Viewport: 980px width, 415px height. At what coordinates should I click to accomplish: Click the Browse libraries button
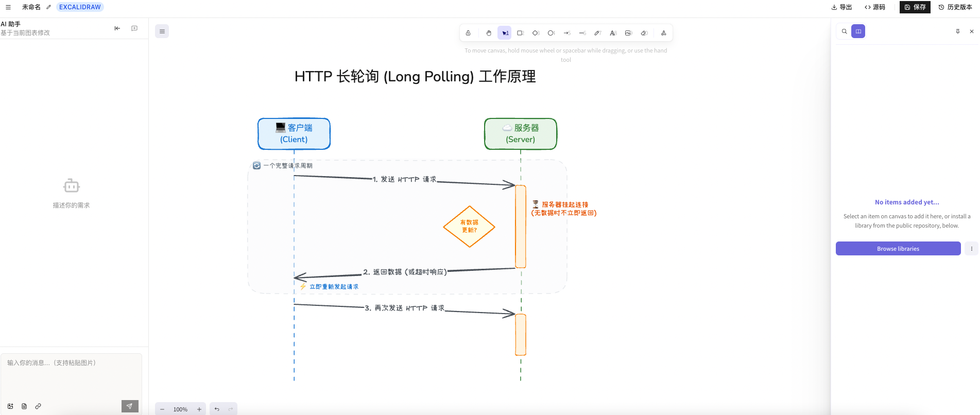(898, 249)
